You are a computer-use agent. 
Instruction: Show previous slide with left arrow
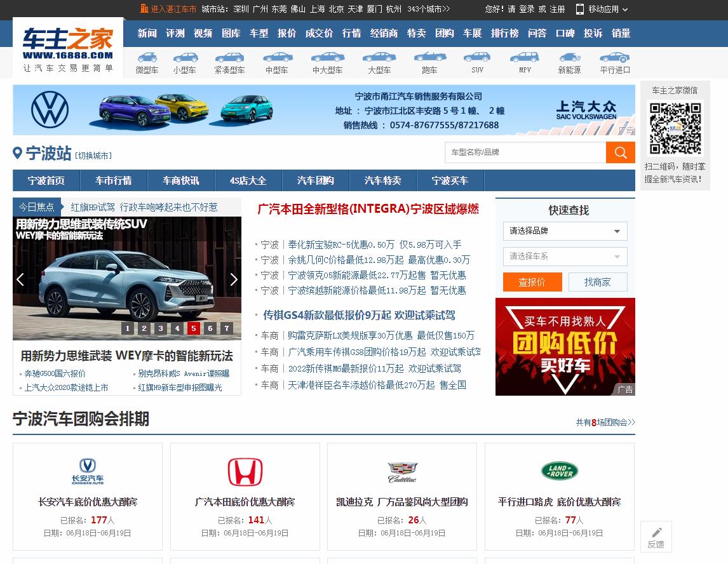(x=20, y=279)
